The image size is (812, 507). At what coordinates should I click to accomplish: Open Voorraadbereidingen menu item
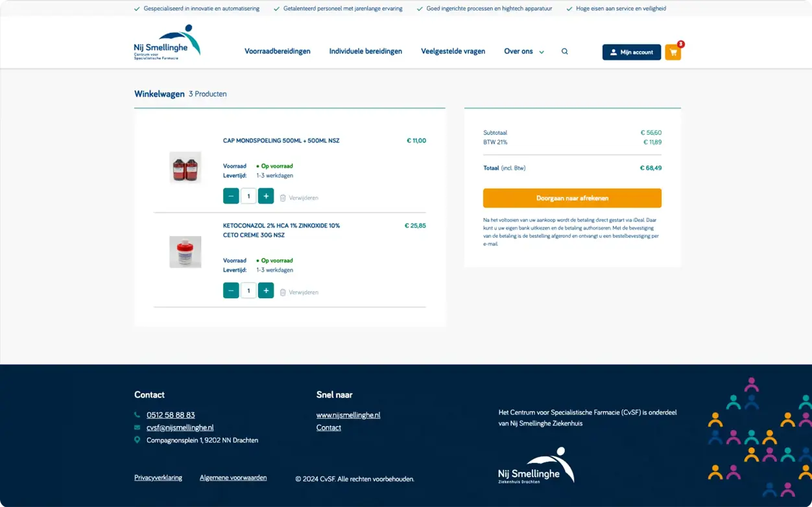[277, 52]
